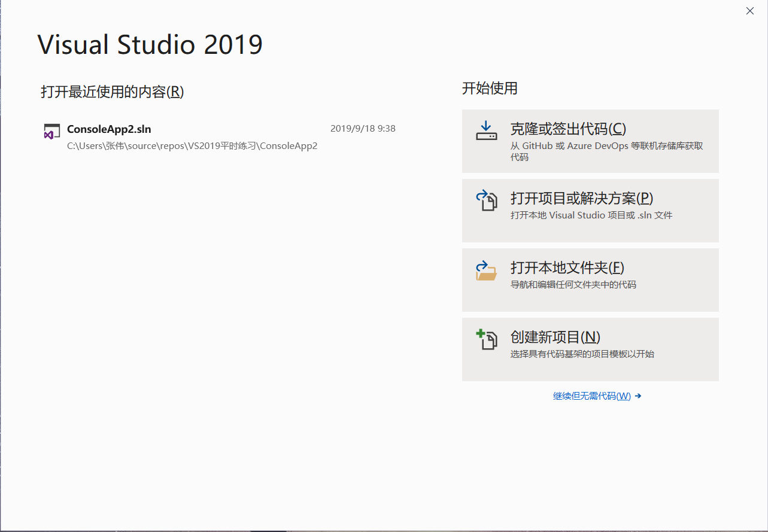768x532 pixels.
Task: Open recent solution ConsoleApp2.sln
Action: [109, 129]
